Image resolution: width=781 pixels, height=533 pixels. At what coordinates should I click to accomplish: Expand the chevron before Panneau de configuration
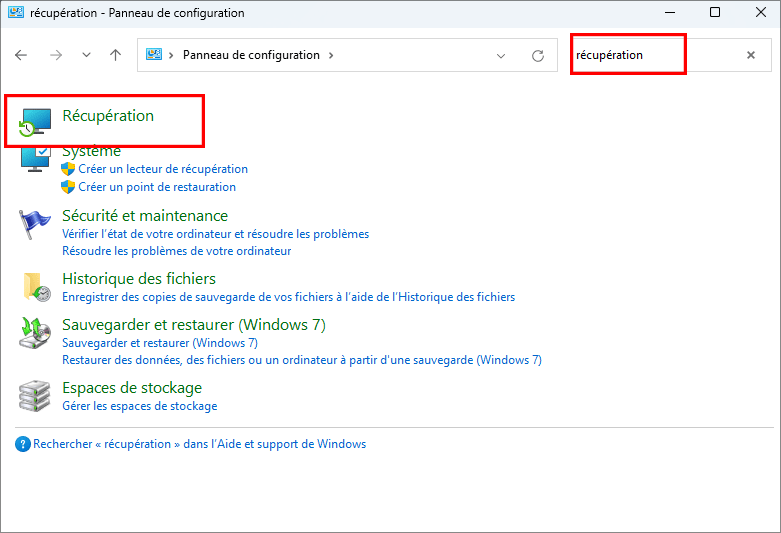(x=171, y=55)
